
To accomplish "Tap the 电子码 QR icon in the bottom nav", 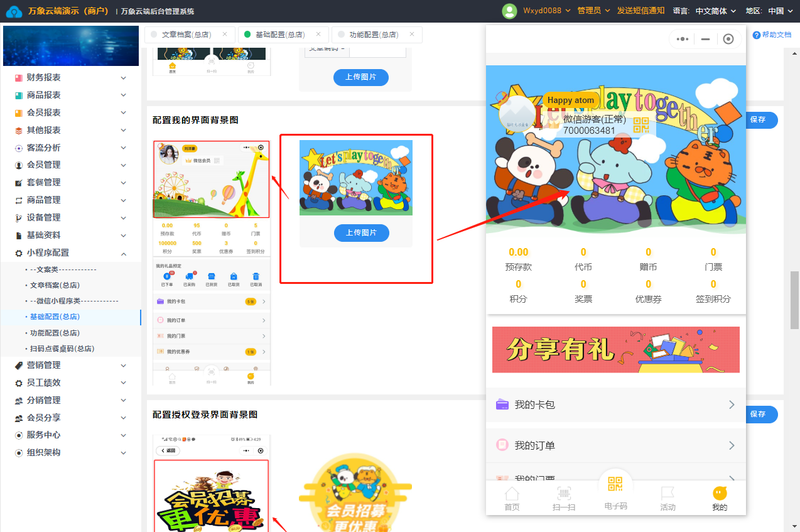I will [x=616, y=484].
